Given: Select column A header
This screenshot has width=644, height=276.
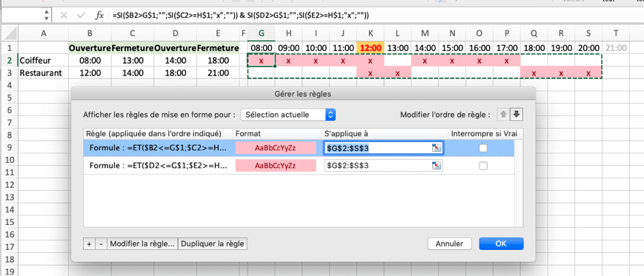Looking at the screenshot, I should click(x=43, y=33).
